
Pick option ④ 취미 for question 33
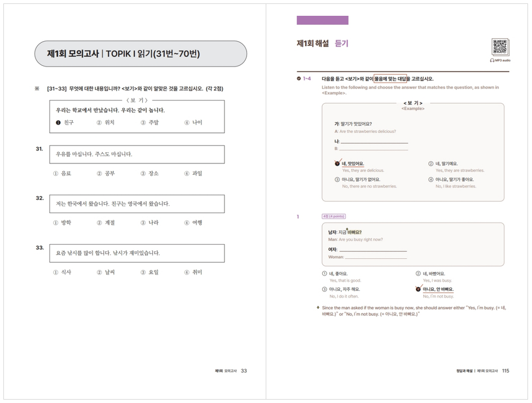(x=193, y=272)
